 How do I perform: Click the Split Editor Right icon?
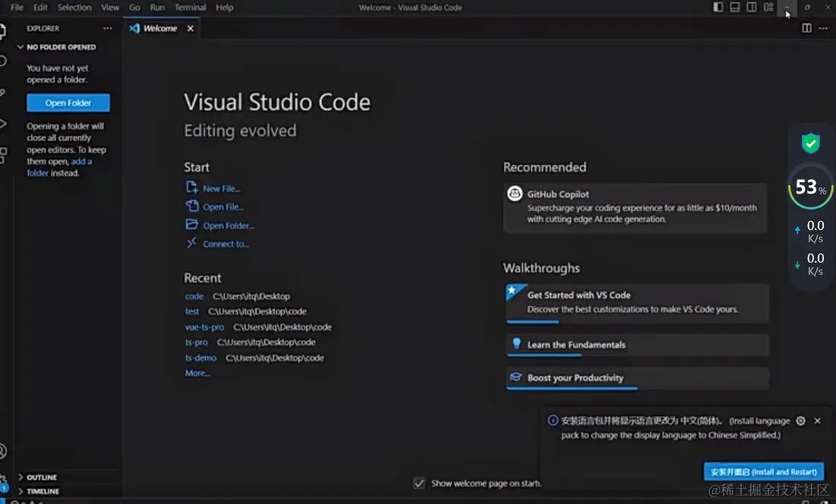[x=806, y=27]
